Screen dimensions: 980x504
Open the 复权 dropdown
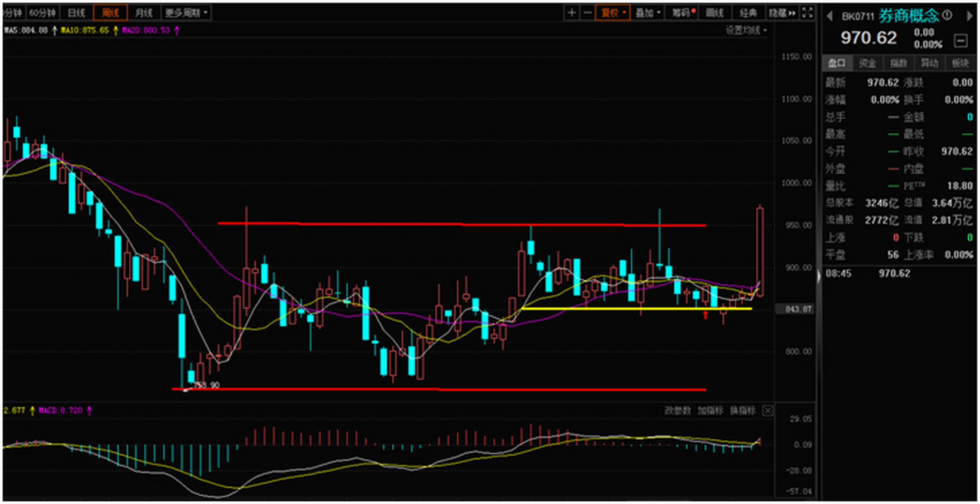pyautogui.click(x=612, y=13)
